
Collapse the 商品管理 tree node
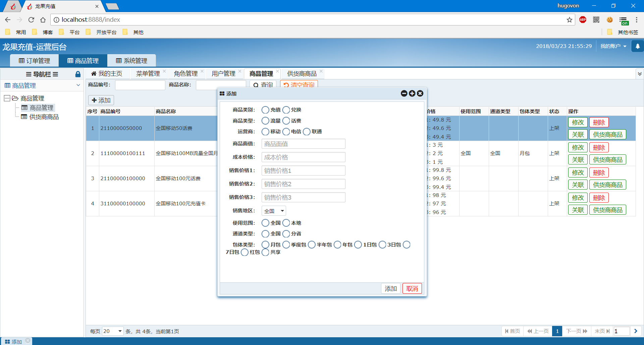(x=7, y=98)
